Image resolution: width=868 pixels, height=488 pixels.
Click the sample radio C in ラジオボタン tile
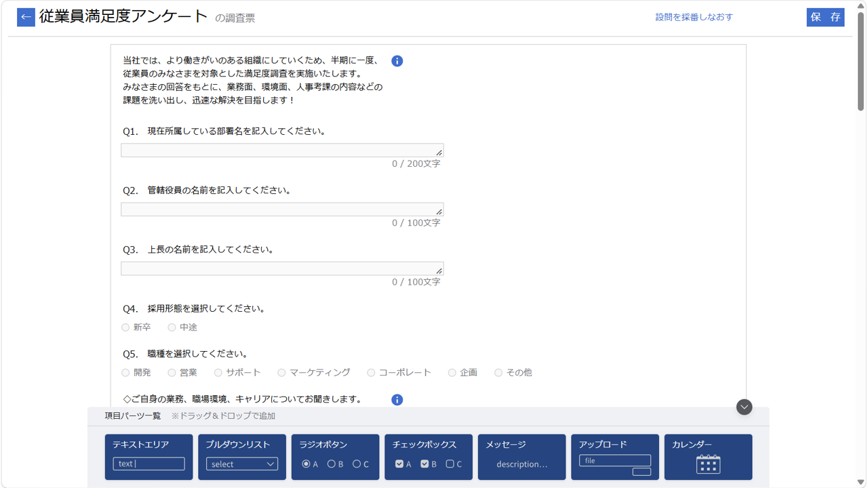point(357,464)
